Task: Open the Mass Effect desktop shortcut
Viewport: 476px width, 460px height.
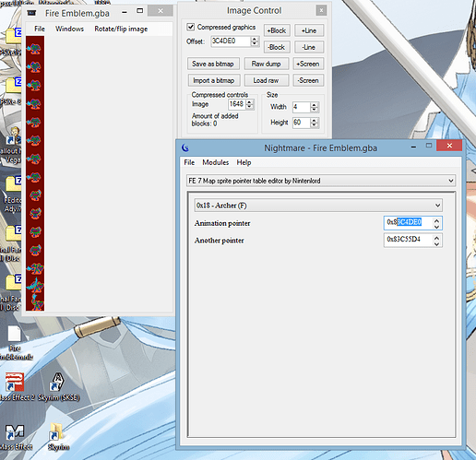Action: click(x=15, y=431)
